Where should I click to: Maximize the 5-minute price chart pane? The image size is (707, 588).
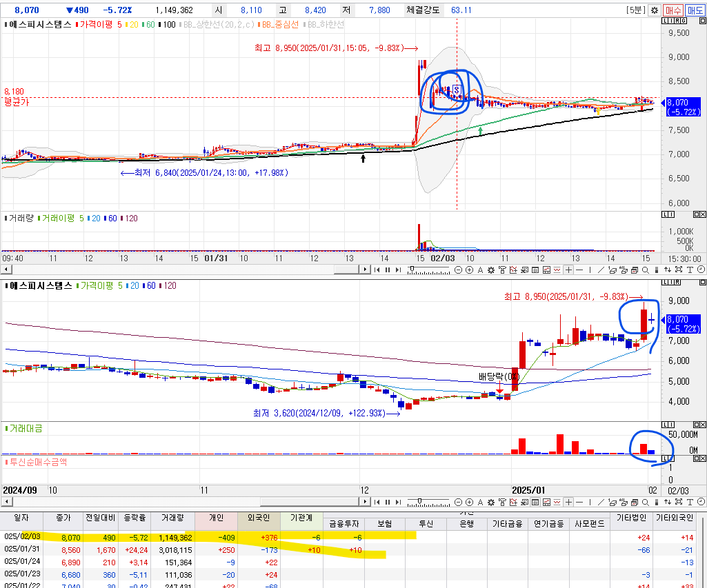coord(702,21)
